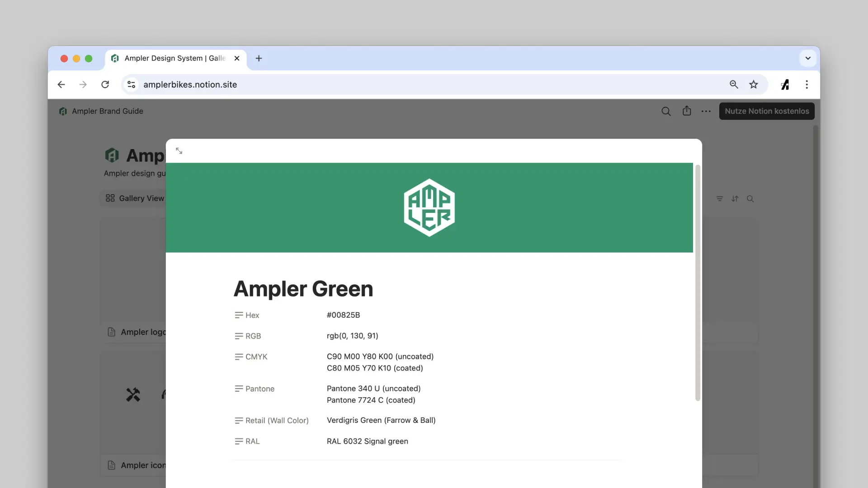Viewport: 868px width, 488px height.
Task: Click the gallery filter icon
Action: [720, 199]
